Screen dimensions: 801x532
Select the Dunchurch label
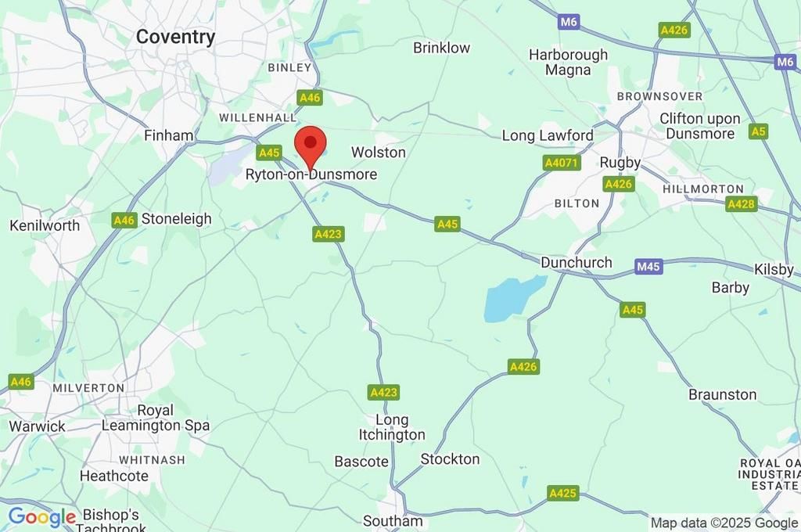click(x=577, y=263)
